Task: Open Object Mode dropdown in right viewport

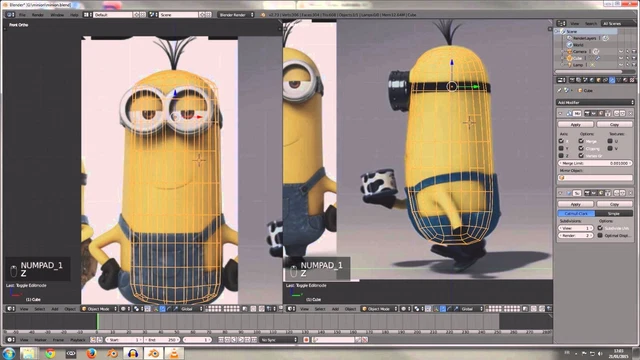Action: pyautogui.click(x=380, y=309)
